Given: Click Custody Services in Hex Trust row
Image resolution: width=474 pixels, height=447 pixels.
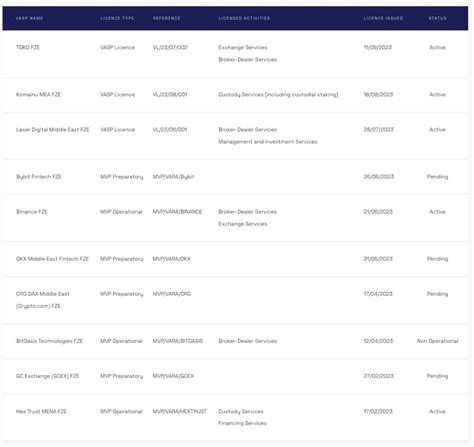Looking at the screenshot, I should click(241, 412).
